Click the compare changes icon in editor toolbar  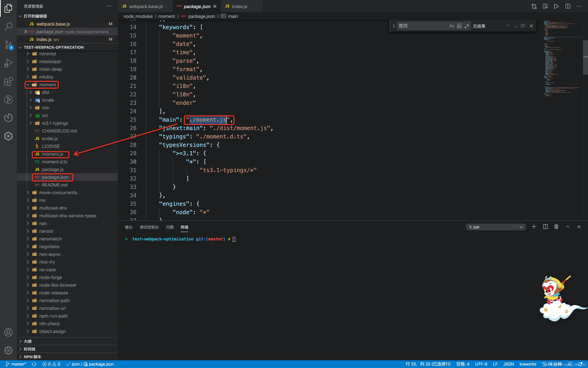pyautogui.click(x=534, y=6)
